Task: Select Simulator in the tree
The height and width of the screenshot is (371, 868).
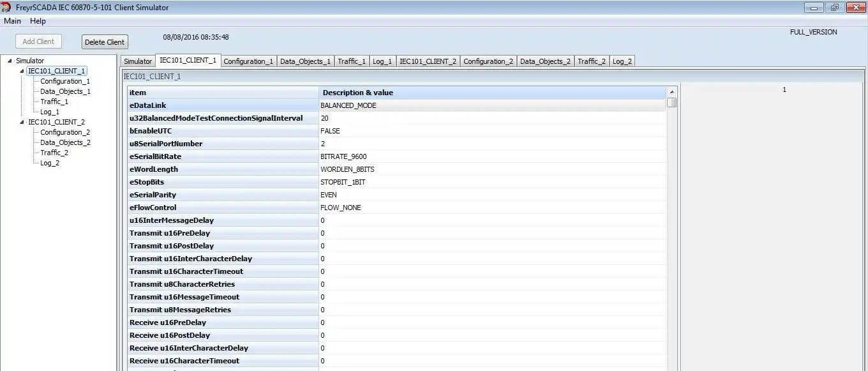Action: point(30,61)
